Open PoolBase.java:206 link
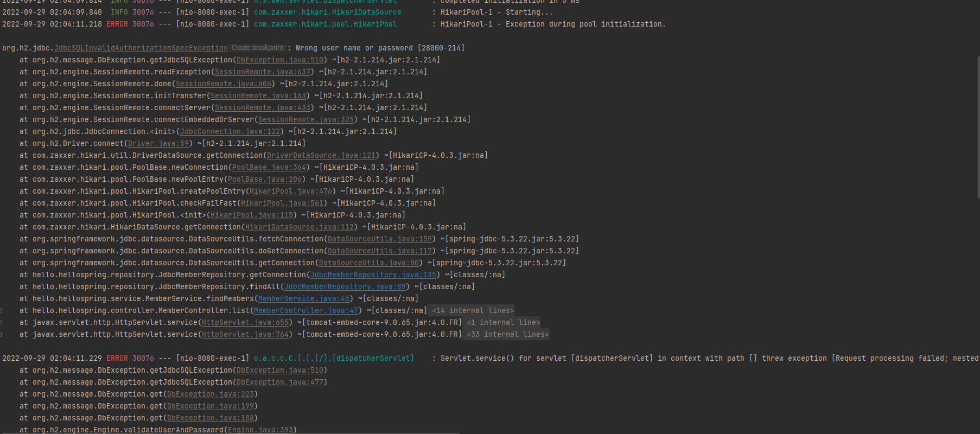The width and height of the screenshot is (980, 434). [x=265, y=179]
